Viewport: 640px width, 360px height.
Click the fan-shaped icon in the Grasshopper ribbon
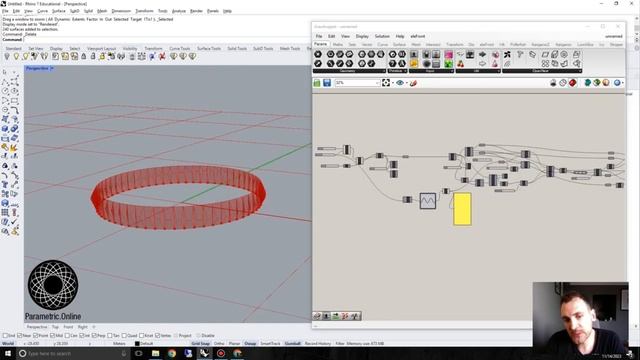click(x=507, y=55)
